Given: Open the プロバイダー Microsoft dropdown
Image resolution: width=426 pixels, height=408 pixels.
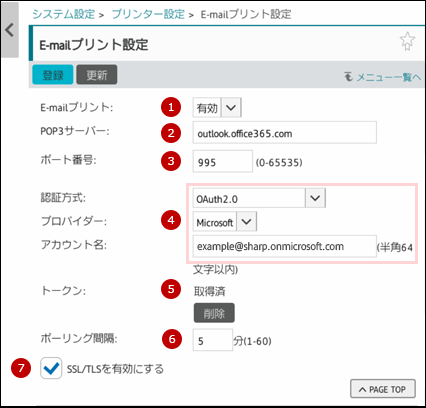Looking at the screenshot, I should [x=225, y=221].
